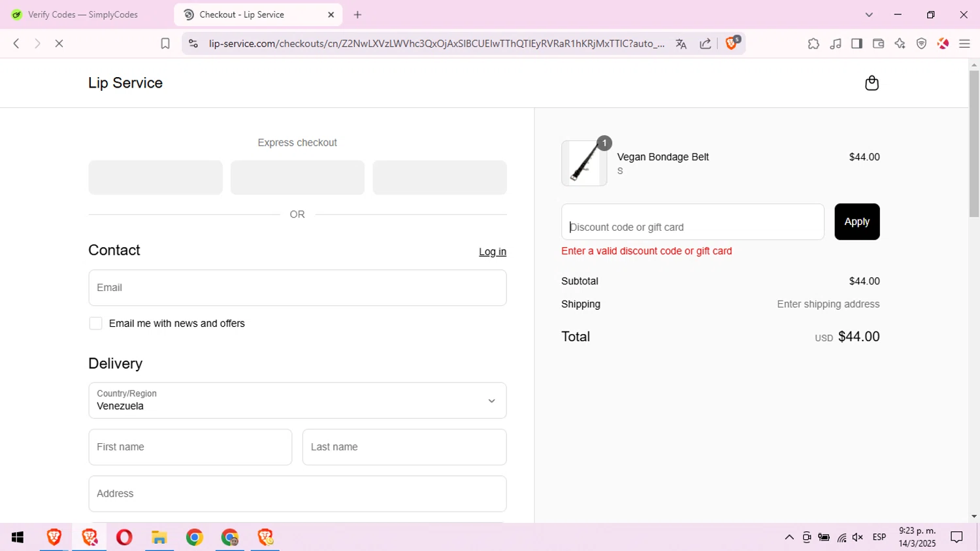Viewport: 980px width, 551px height.
Task: Open the clock showing 9:23 p. m.
Action: 917,537
